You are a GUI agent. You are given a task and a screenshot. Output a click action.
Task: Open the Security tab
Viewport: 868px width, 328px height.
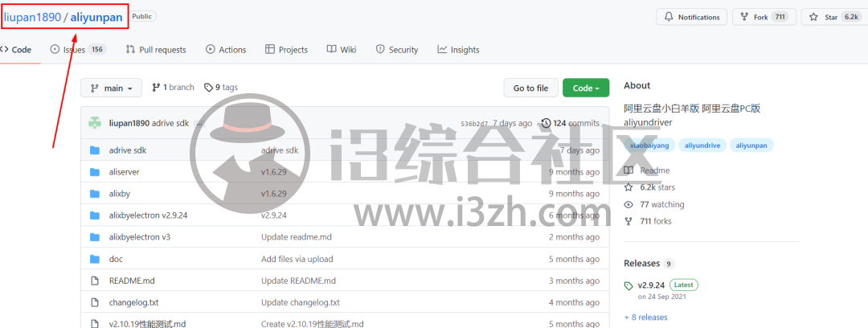click(397, 50)
